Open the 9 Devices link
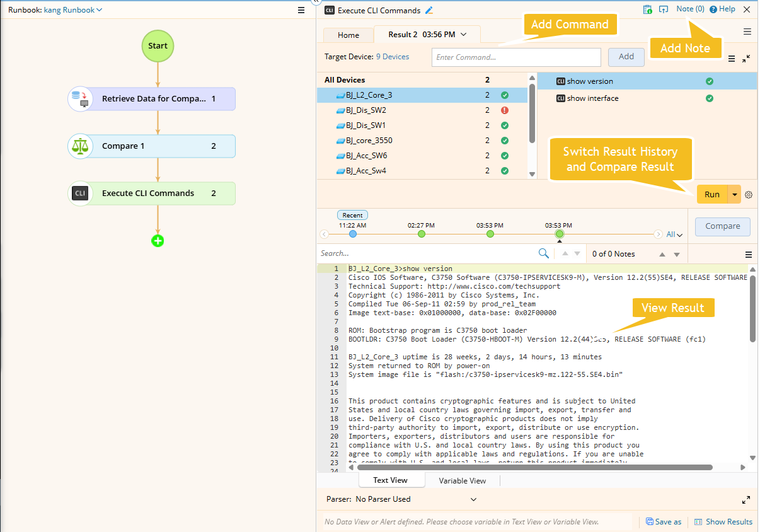Viewport: 760px width, 532px height. point(393,57)
